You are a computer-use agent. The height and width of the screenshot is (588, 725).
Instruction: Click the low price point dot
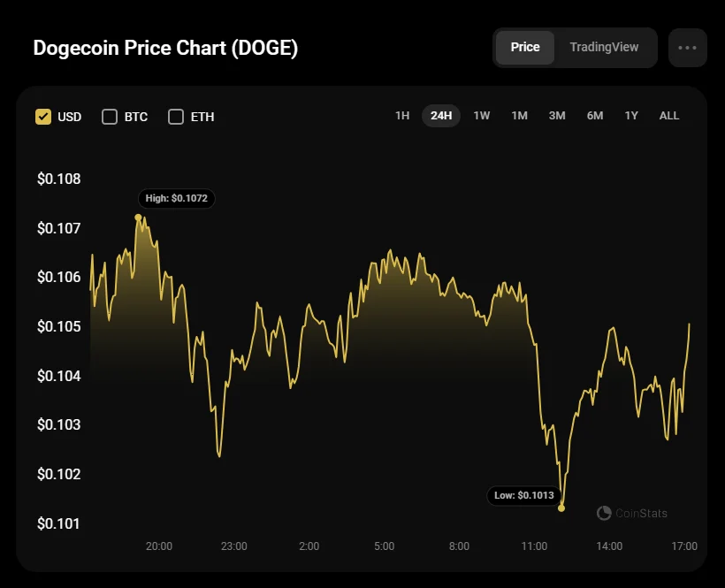click(561, 508)
